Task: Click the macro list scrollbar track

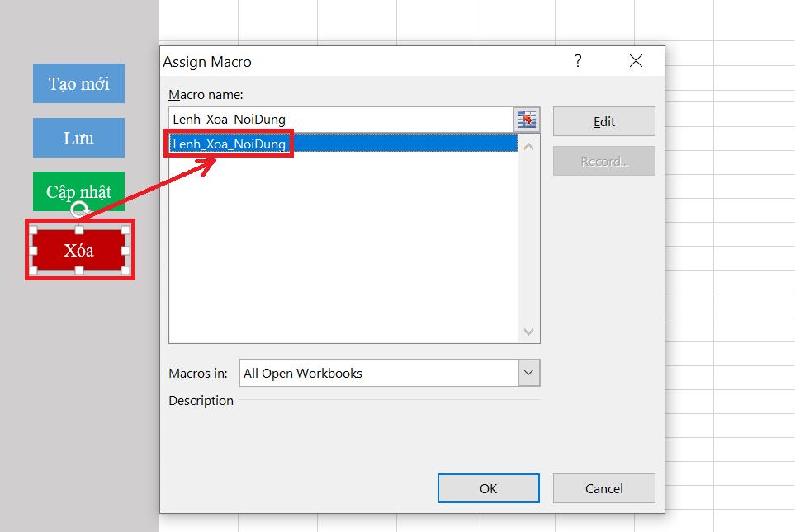Action: pos(528,239)
